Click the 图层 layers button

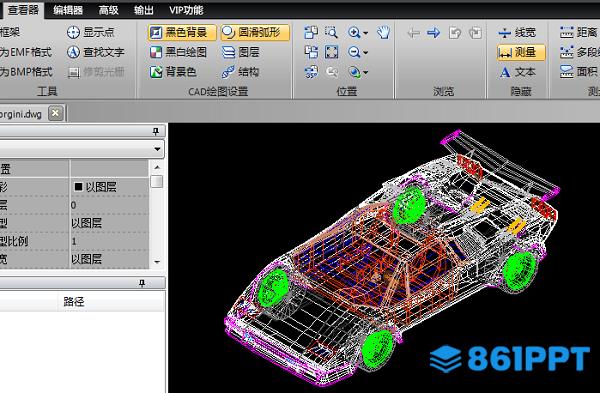(241, 52)
